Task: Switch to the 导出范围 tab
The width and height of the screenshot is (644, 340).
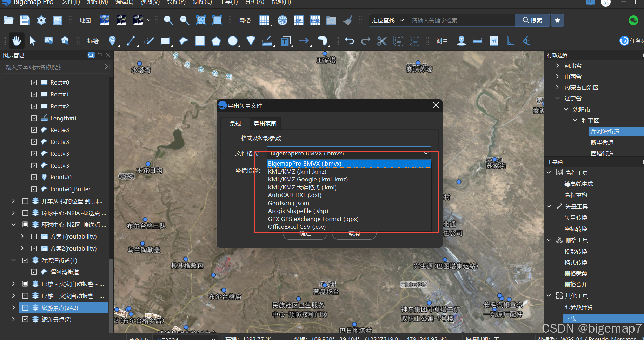Action: coord(265,124)
